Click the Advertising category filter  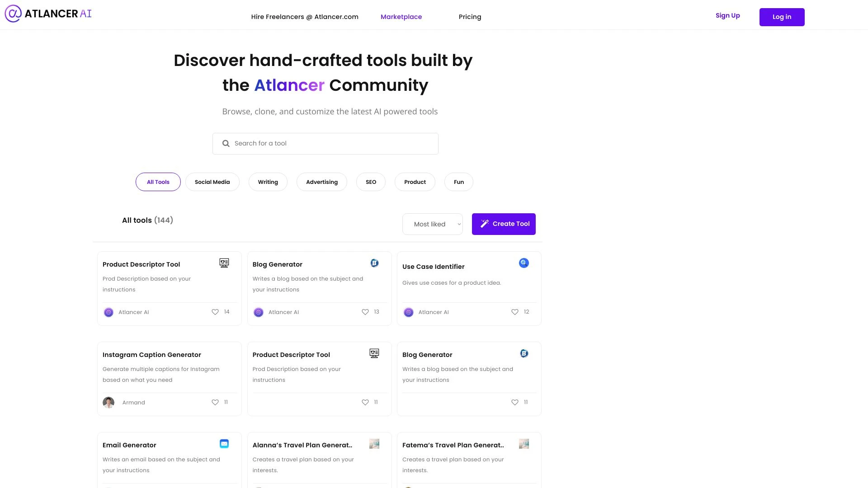tap(322, 182)
